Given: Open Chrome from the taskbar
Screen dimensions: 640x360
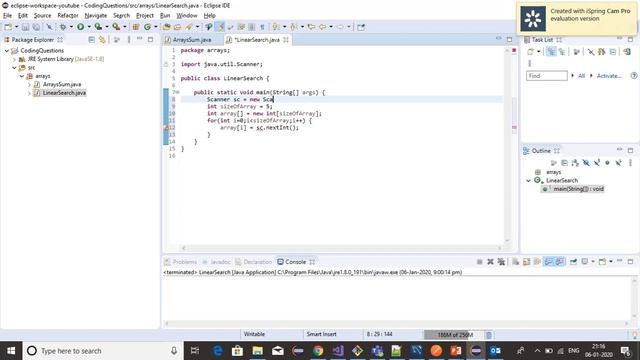Looking at the screenshot, I should [x=318, y=351].
